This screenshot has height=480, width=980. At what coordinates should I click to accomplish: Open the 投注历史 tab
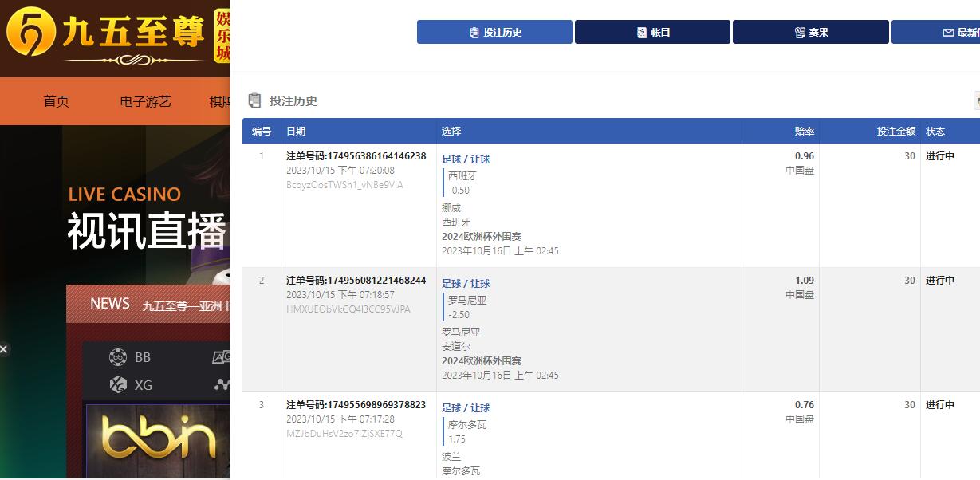pyautogui.click(x=494, y=33)
